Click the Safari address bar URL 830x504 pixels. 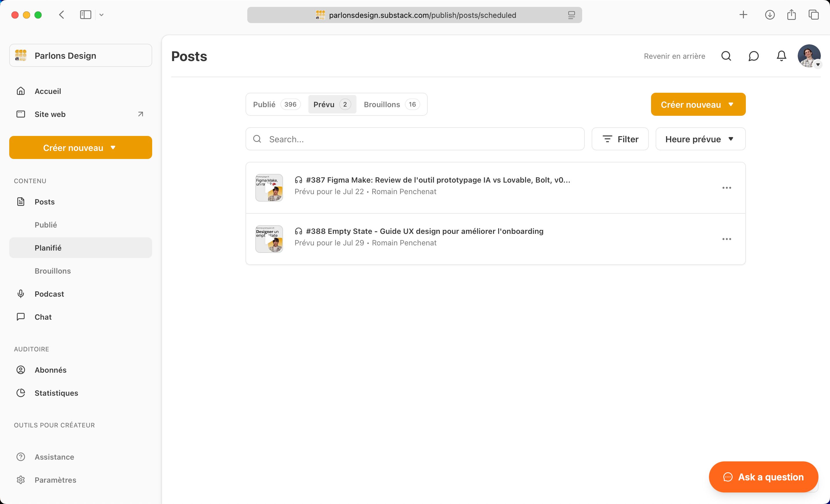tap(422, 15)
